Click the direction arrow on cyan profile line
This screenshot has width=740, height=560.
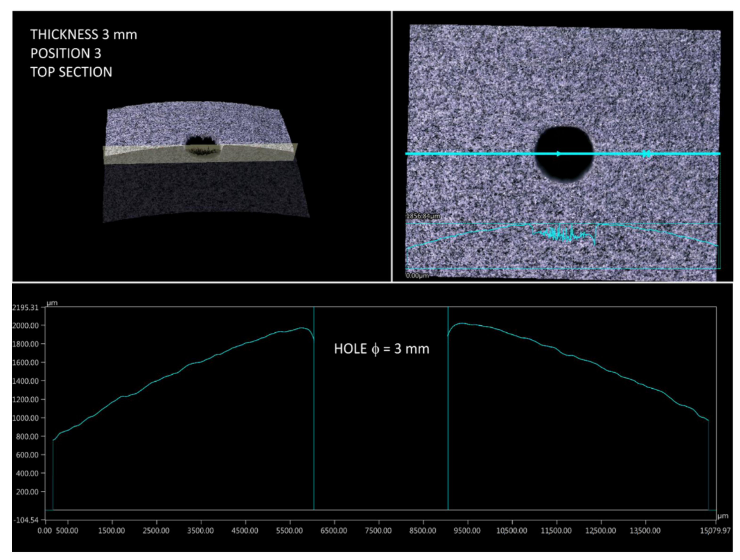tap(559, 154)
